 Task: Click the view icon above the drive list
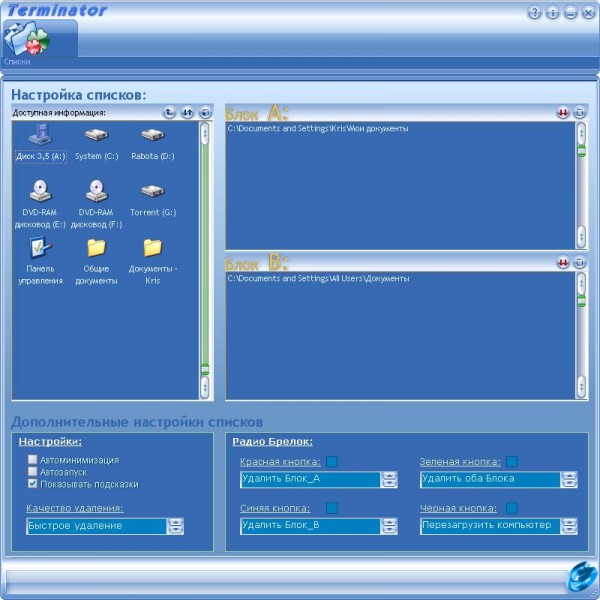click(205, 112)
